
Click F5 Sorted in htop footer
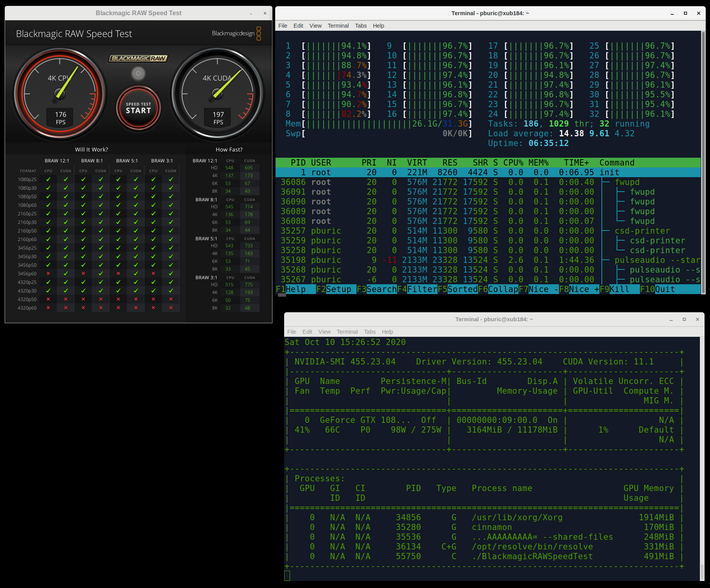457,289
